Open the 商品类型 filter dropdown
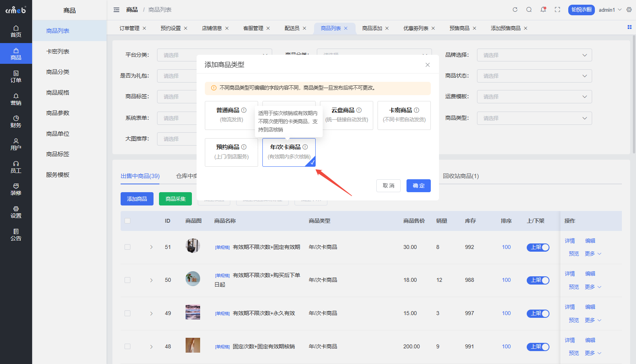This screenshot has height=364, width=636. (534, 118)
